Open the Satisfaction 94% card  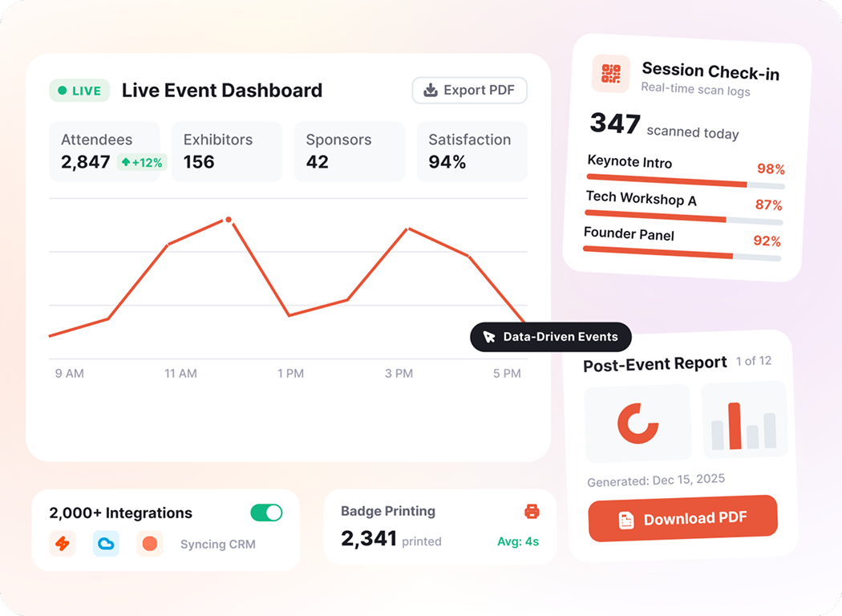472,152
